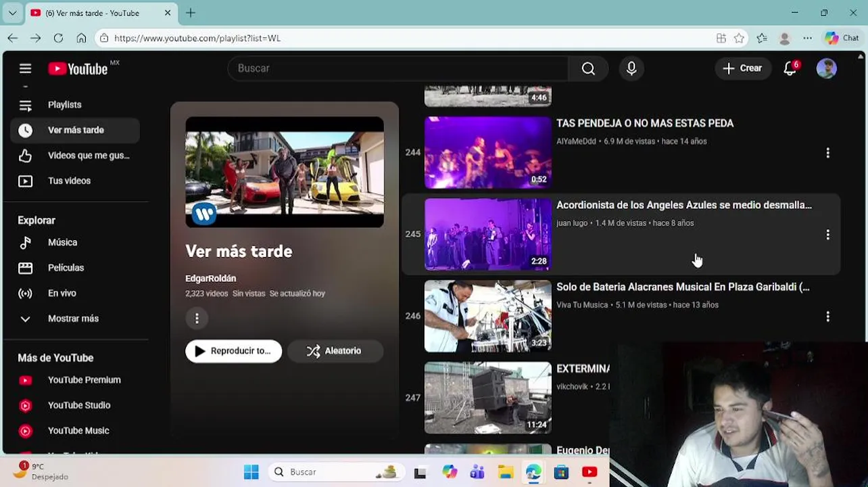Open Películas under Explorar
The height and width of the screenshot is (487, 868).
[74, 268]
